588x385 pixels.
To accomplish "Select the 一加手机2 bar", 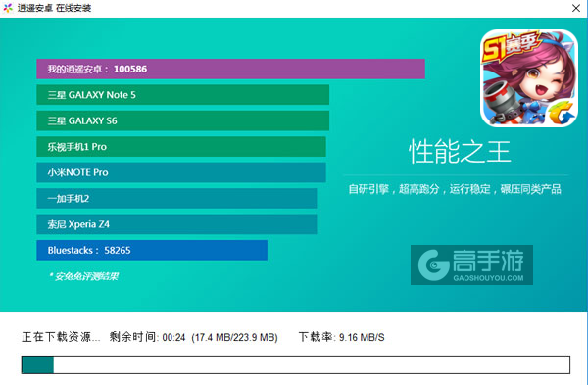I will coord(176,198).
